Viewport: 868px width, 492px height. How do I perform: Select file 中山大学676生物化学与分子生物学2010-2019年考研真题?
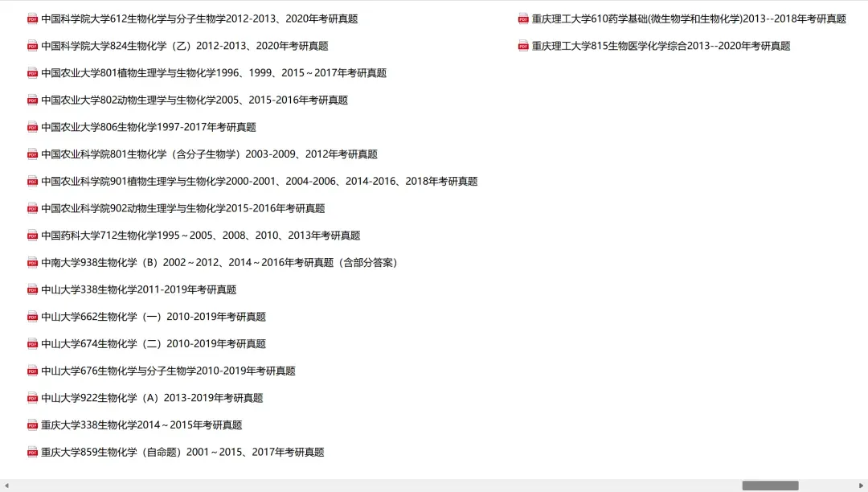click(x=168, y=371)
